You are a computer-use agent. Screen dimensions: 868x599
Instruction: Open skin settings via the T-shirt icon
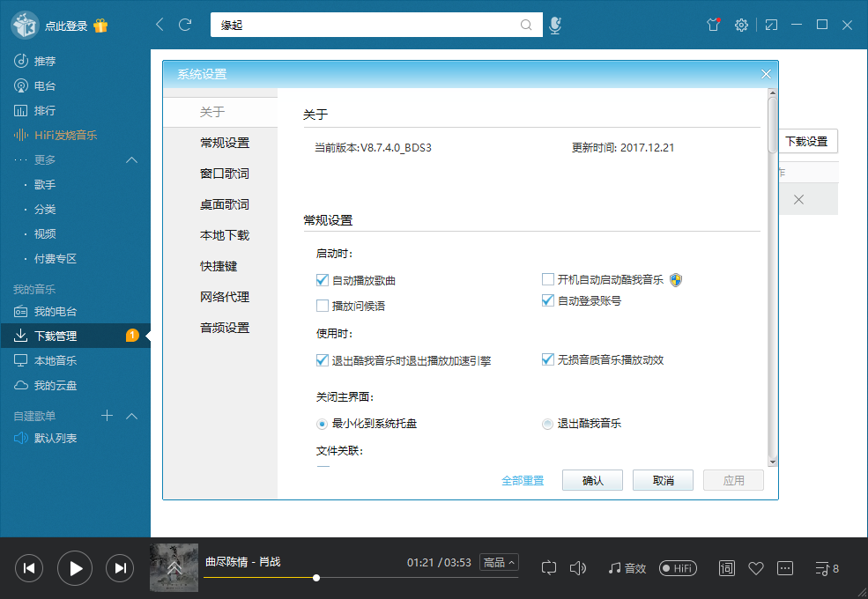713,25
